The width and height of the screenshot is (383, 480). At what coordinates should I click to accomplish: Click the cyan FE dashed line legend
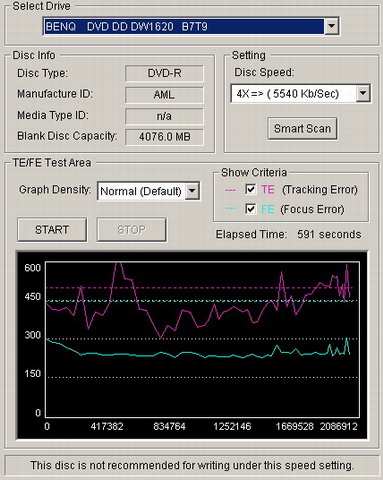tap(231, 209)
